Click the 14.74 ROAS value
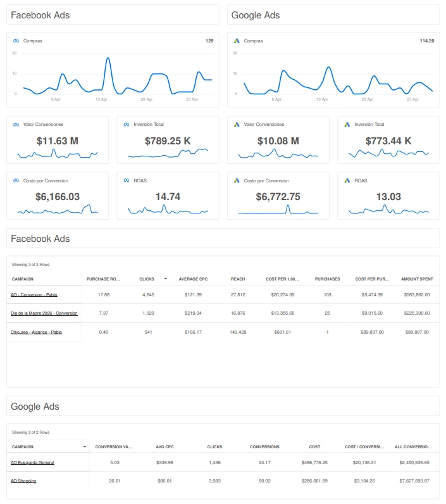Image resolution: width=446 pixels, height=504 pixels. 168,197
